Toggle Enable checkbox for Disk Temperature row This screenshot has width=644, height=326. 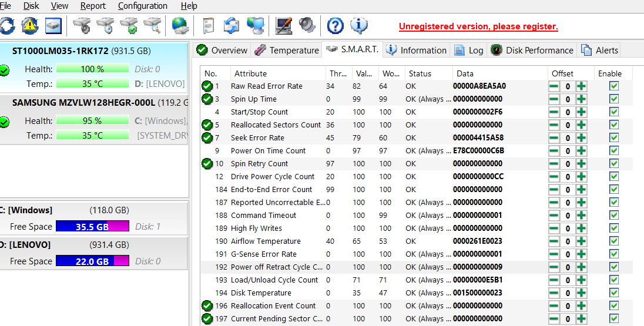click(614, 293)
